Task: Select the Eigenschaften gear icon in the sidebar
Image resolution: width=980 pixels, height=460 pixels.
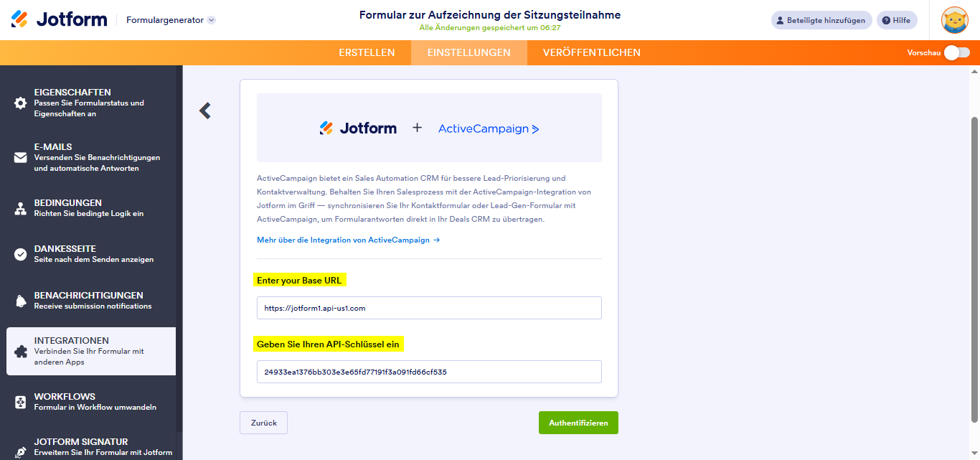Action: [19, 103]
